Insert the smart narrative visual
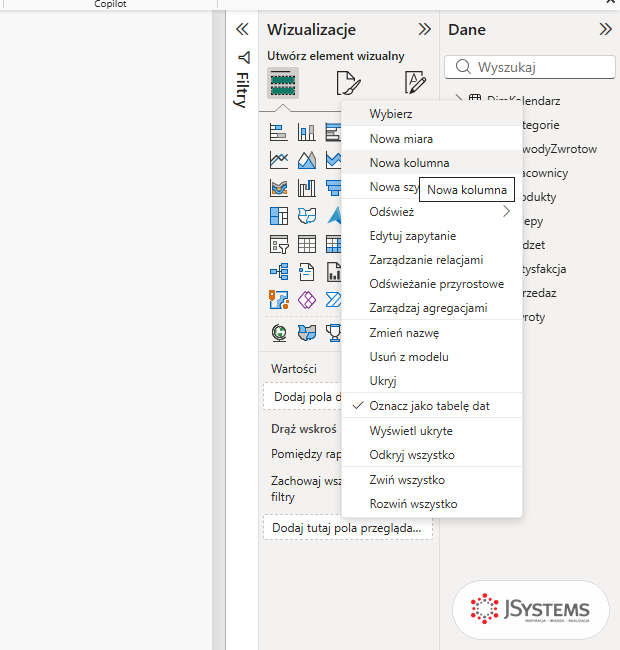Screen dimensions: 620x650 pos(307,272)
